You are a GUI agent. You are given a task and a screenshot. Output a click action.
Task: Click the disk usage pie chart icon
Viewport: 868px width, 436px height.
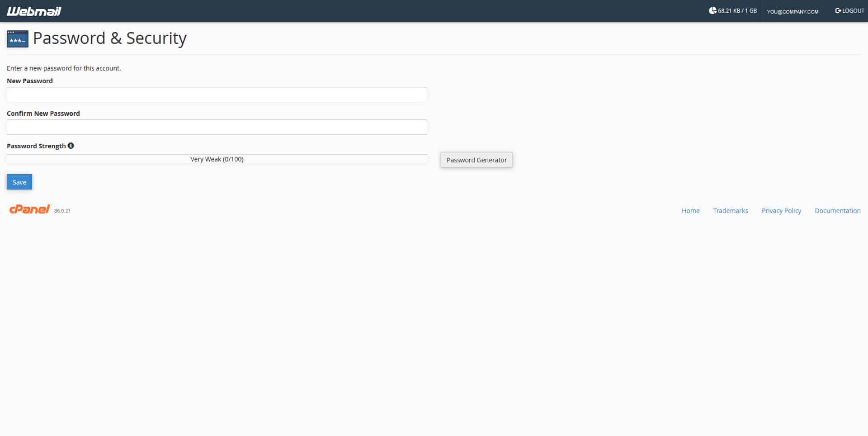click(712, 10)
